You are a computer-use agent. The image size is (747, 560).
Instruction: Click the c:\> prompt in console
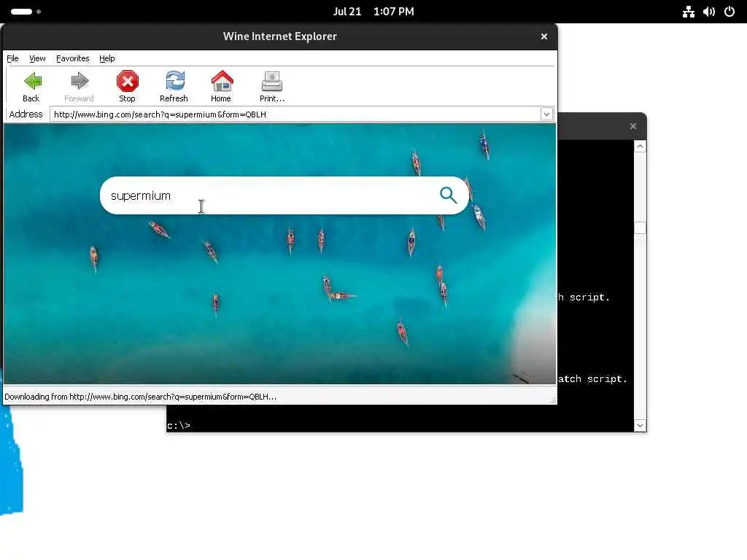tap(179, 426)
